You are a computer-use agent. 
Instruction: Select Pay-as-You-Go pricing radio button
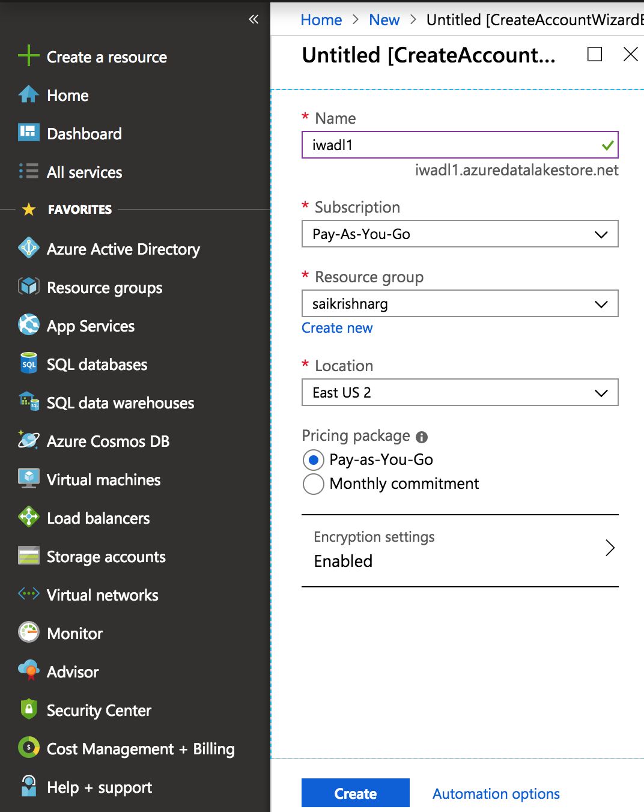[x=314, y=460]
